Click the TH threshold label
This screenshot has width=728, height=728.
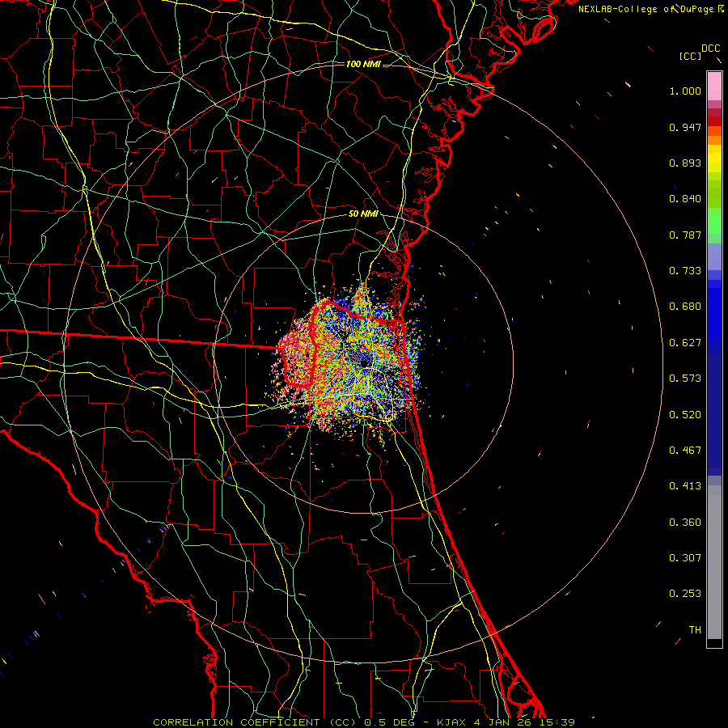(695, 630)
